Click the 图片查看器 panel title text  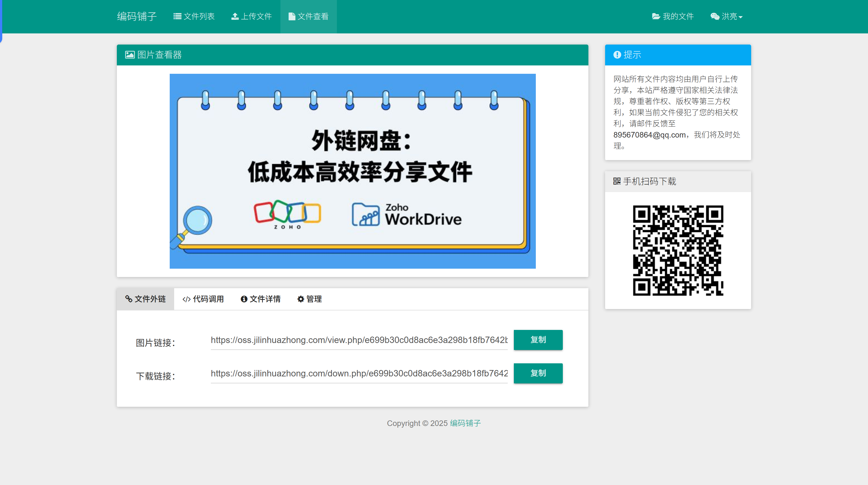pos(159,55)
